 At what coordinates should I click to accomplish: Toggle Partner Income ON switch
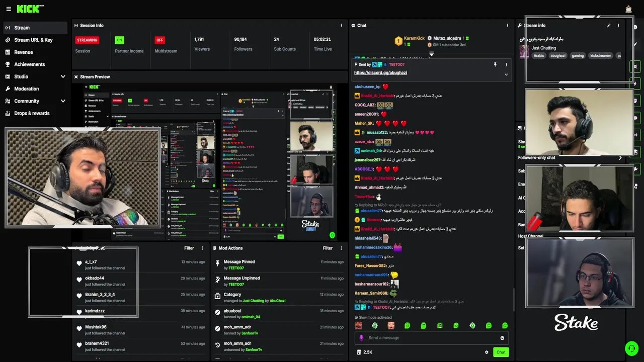pyautogui.click(x=119, y=40)
